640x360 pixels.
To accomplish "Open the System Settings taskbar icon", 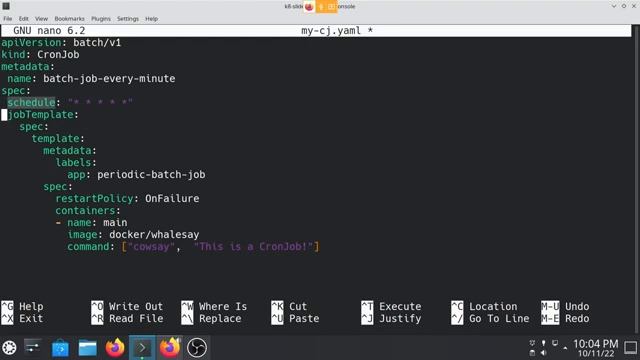I will pyautogui.click(x=33, y=348).
